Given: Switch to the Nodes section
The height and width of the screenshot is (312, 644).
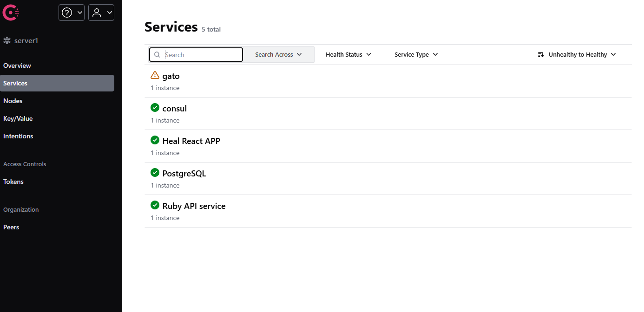Looking at the screenshot, I should pos(13,101).
